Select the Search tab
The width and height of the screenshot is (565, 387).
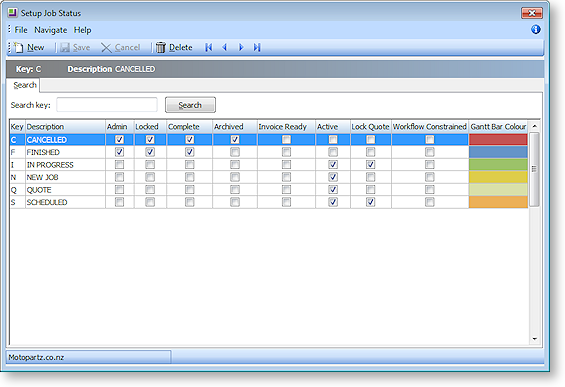(25, 85)
